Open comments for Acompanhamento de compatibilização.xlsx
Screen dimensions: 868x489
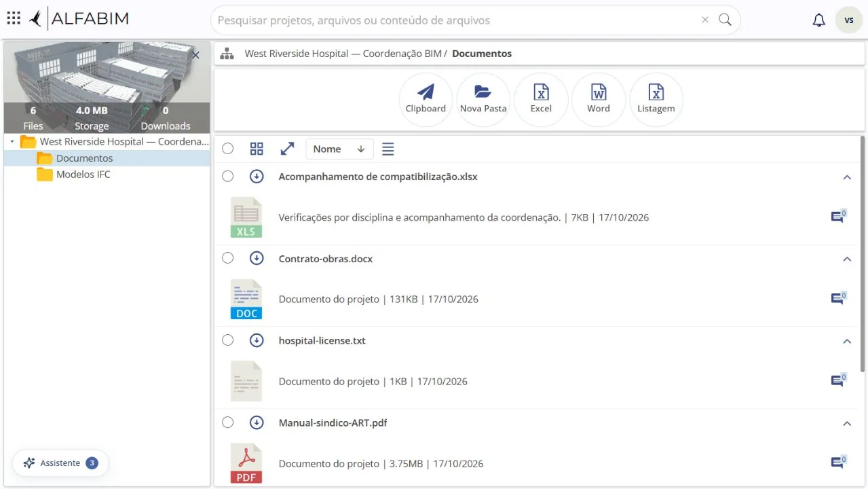[x=838, y=217]
